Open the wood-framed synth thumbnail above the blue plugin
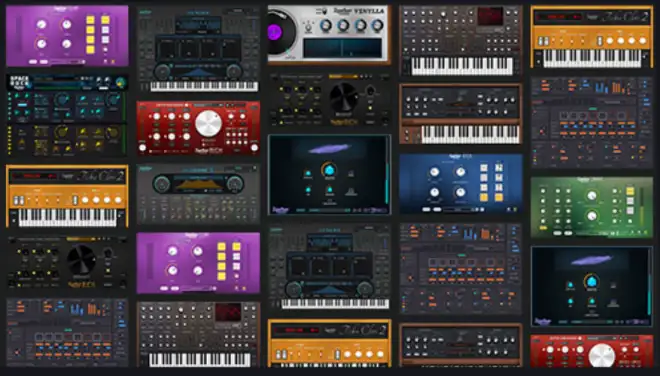 click(461, 114)
